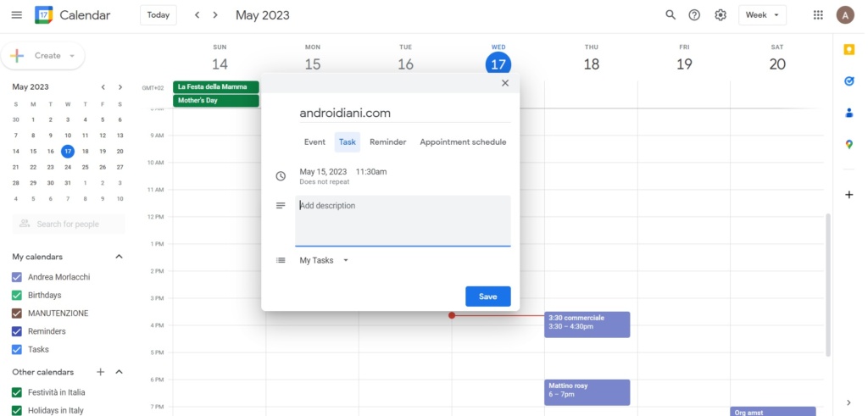Click the Today button
The height and width of the screenshot is (416, 868).
click(159, 15)
